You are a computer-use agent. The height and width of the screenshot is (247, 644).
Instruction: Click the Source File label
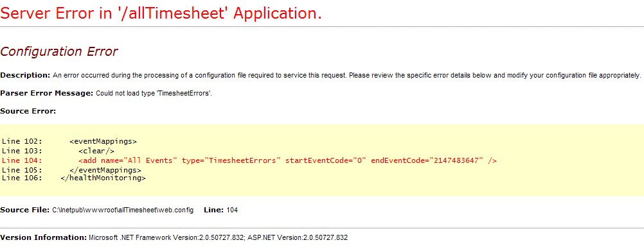[25, 210]
